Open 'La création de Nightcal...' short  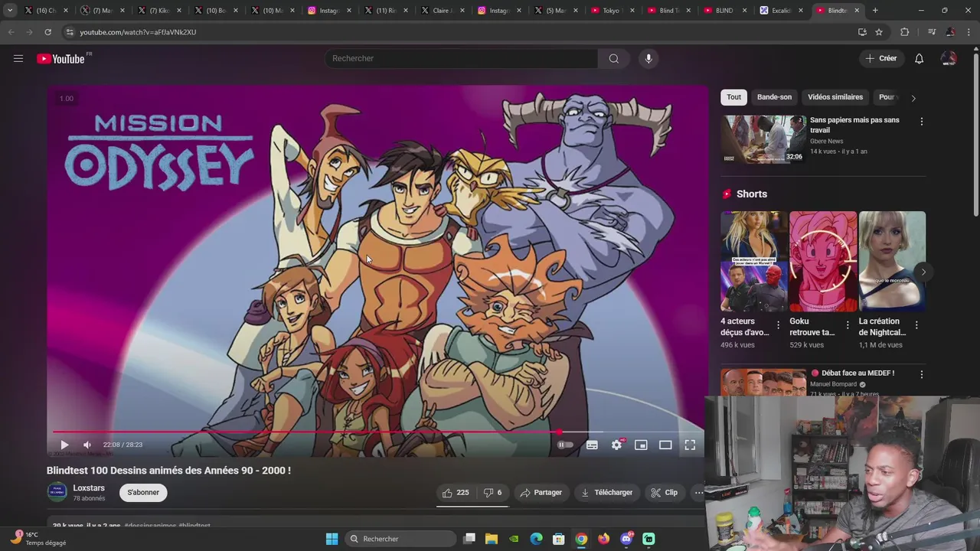[x=892, y=262]
